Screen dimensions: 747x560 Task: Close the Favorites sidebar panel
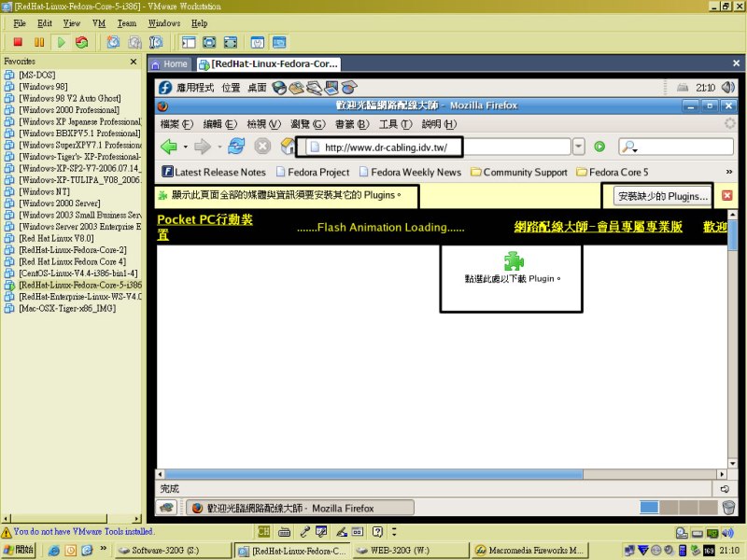tap(134, 62)
